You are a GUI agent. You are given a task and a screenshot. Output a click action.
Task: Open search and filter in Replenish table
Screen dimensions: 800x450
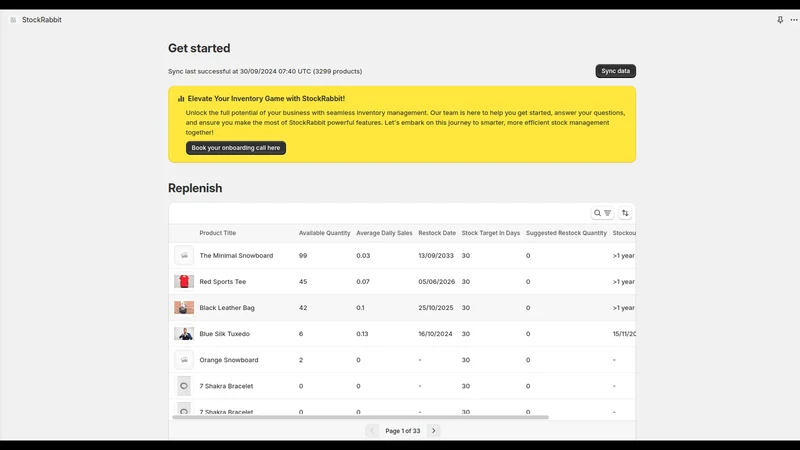602,213
